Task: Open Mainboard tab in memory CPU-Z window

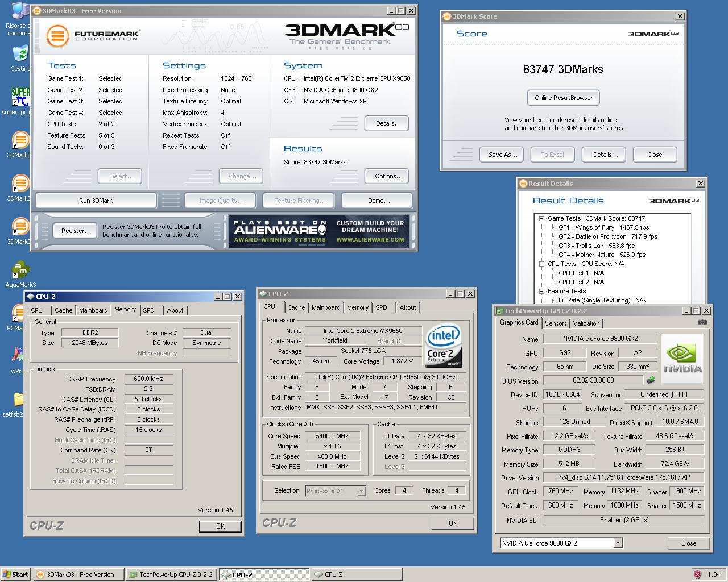Action: pyautogui.click(x=93, y=310)
